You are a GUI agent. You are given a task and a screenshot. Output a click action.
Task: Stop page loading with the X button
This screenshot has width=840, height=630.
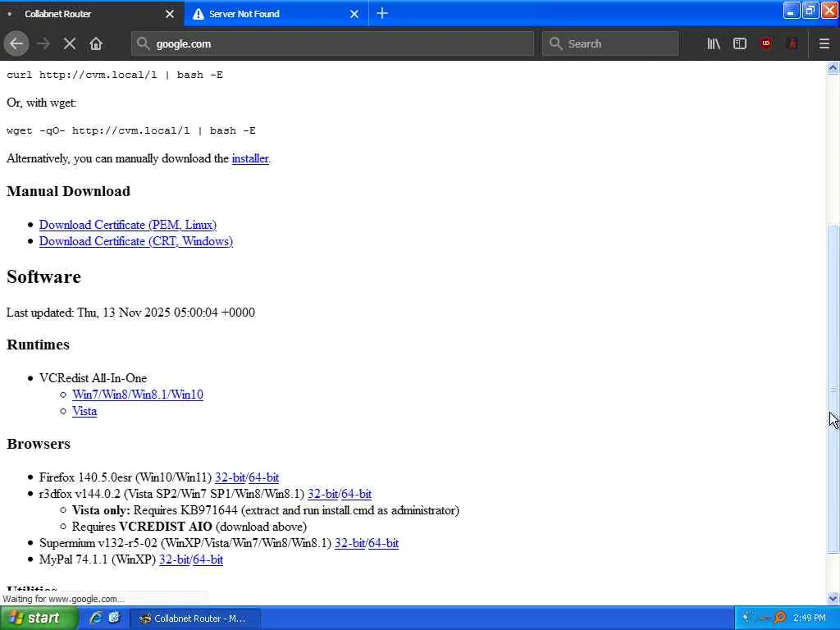(69, 43)
